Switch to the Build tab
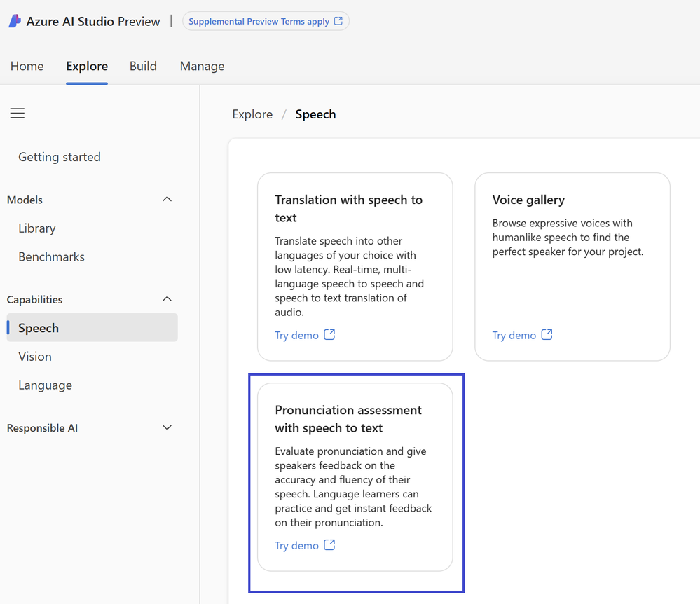The height and width of the screenshot is (604, 700). (x=143, y=66)
